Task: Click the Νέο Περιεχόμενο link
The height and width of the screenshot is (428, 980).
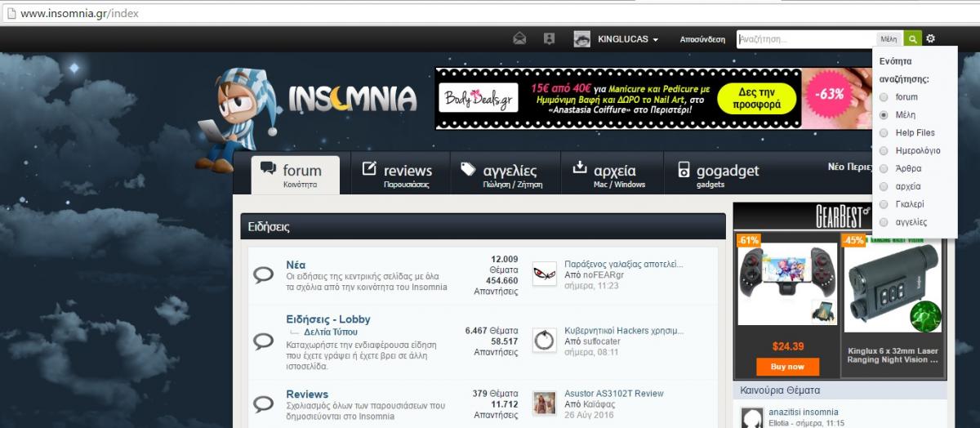Action: pos(851,166)
